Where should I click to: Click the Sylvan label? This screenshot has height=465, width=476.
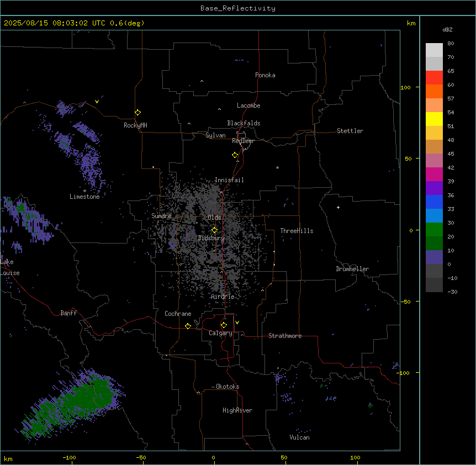point(215,135)
